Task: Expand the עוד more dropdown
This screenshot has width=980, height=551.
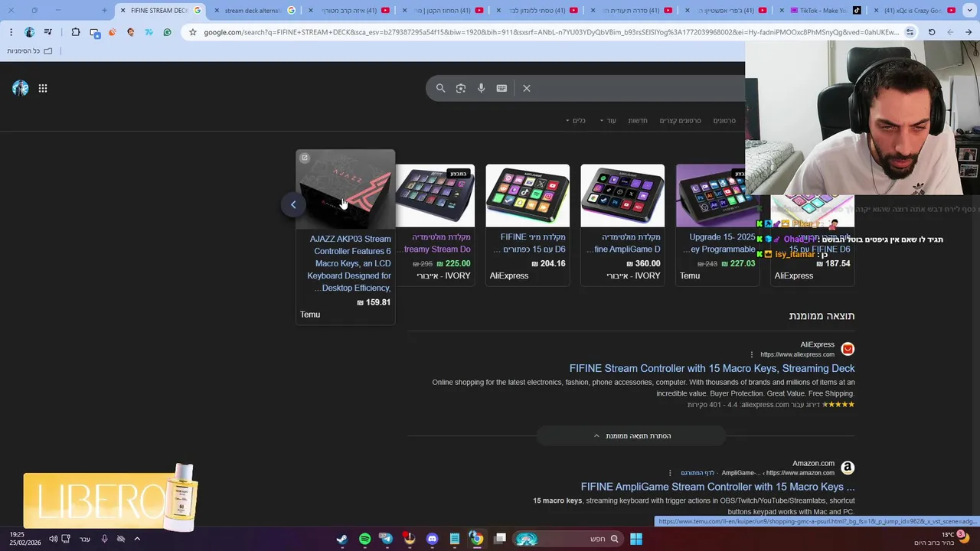Action: 608,120
